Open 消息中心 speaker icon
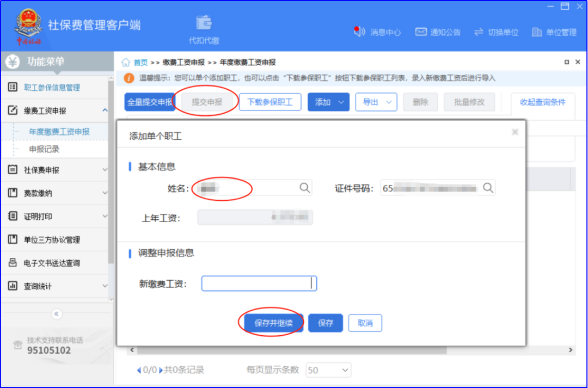This screenshot has height=388, width=588. 359,32
